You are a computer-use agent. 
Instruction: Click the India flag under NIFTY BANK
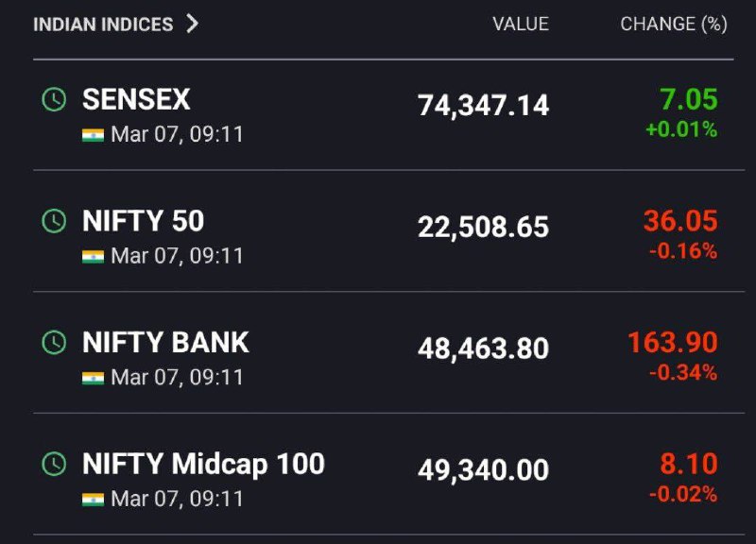93,378
